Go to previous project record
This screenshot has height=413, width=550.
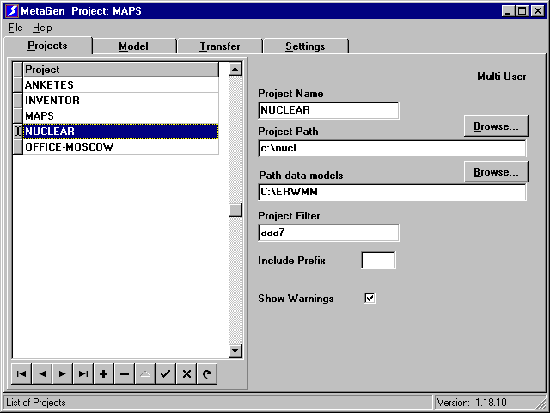pos(42,374)
